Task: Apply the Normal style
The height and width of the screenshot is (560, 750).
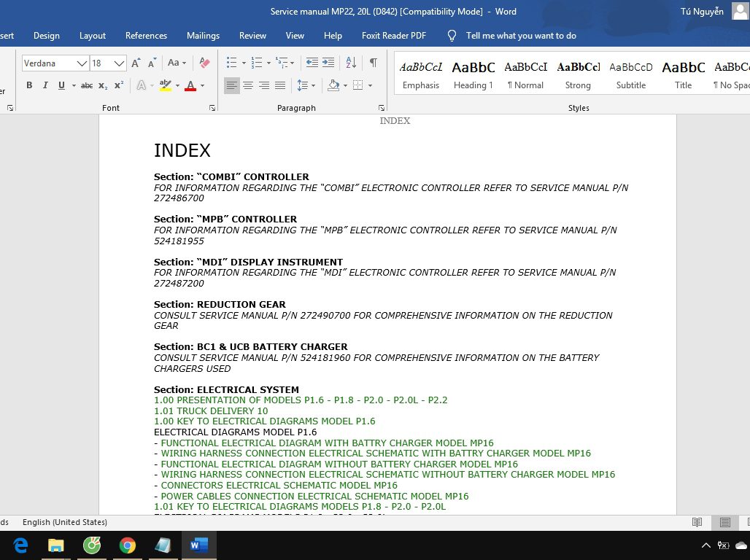Action: 525,75
